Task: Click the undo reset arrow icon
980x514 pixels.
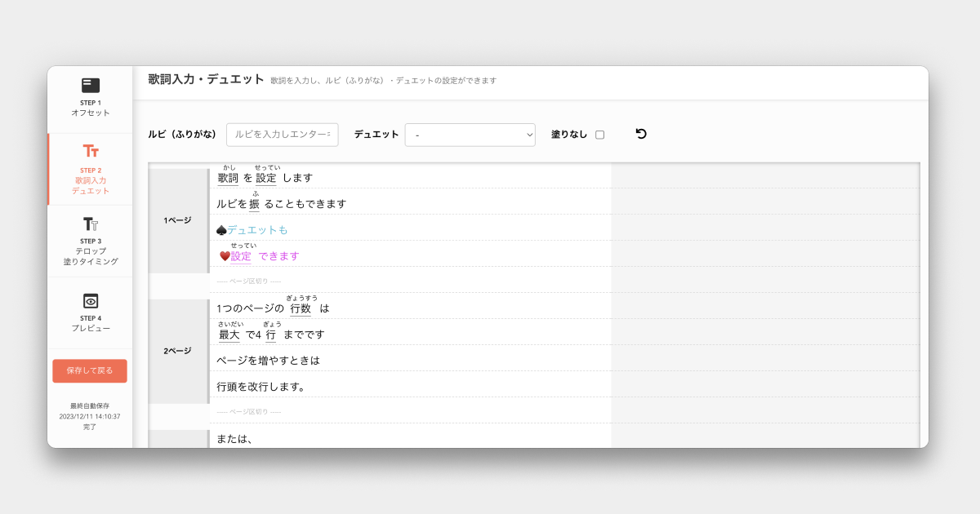Action: (641, 134)
